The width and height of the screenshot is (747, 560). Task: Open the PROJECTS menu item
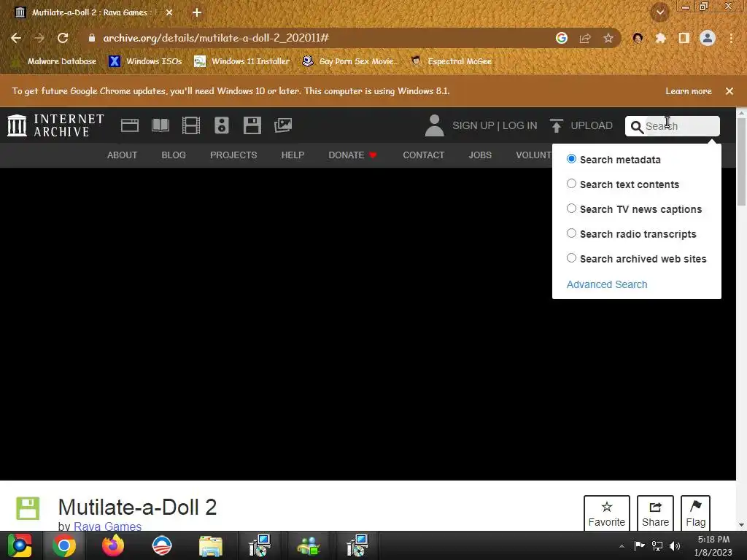(x=233, y=155)
